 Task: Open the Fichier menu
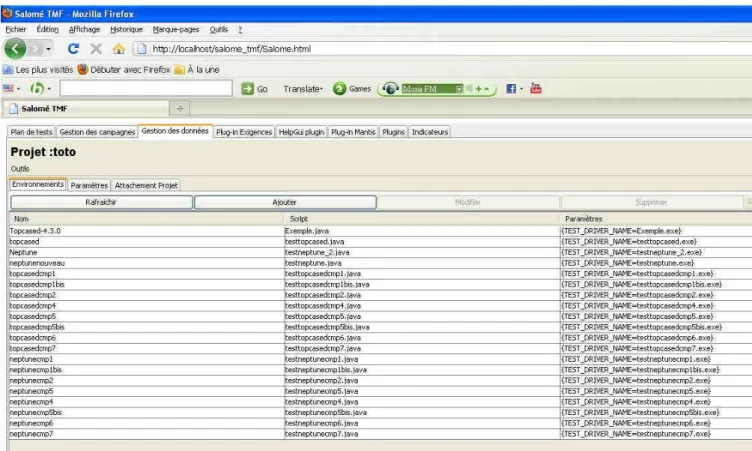click(x=16, y=29)
